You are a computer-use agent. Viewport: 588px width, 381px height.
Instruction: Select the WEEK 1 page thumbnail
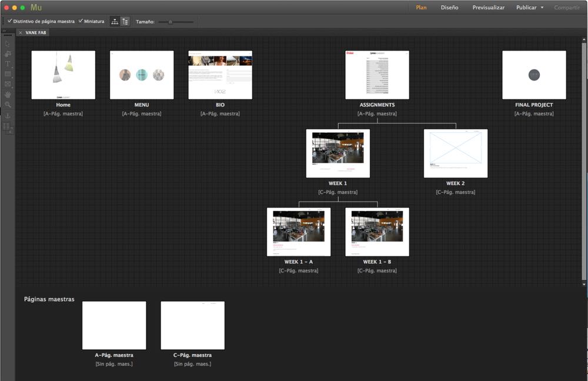tap(338, 153)
